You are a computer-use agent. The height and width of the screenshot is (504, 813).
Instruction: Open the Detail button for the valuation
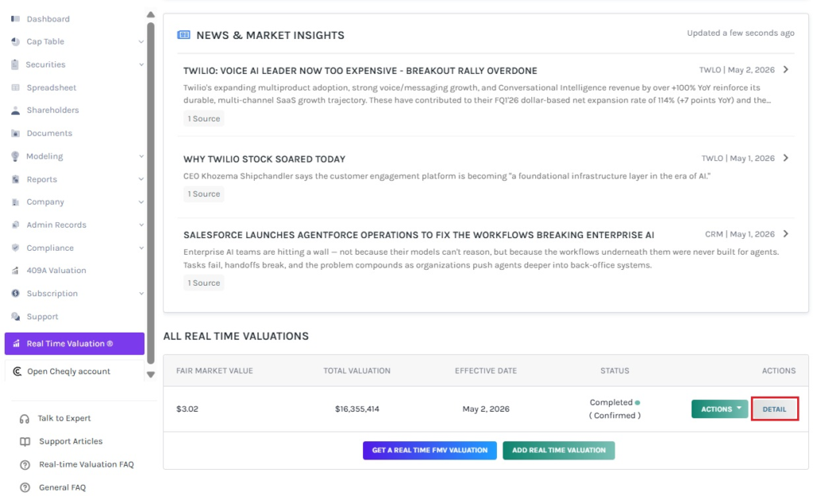(775, 409)
